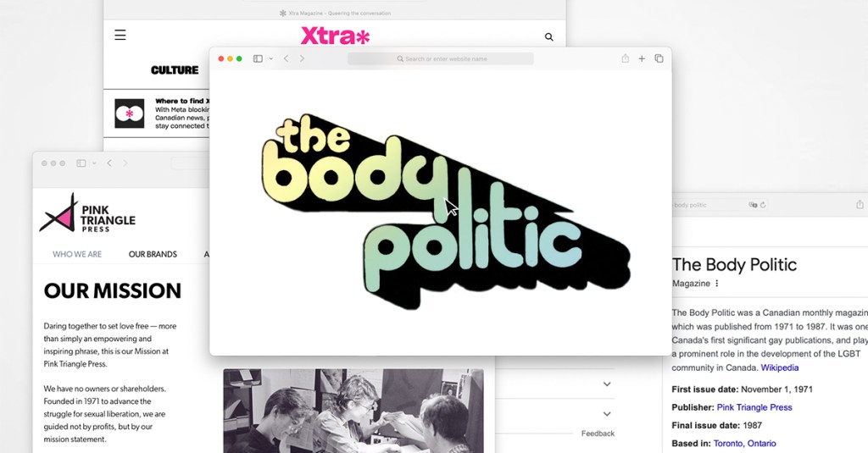This screenshot has height=453, width=868.
Task: Expand the lower chevron above Feedback
Action: pyautogui.click(x=606, y=414)
